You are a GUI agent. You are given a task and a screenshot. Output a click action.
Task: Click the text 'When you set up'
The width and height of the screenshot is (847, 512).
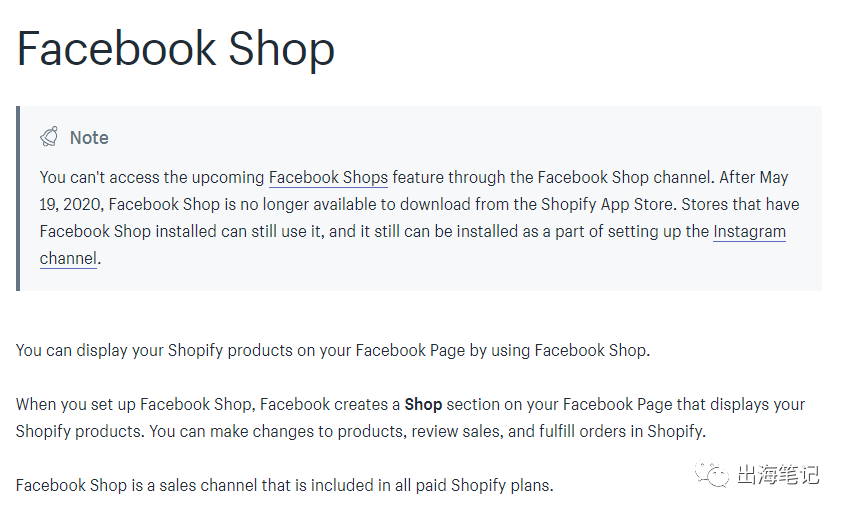coord(76,405)
